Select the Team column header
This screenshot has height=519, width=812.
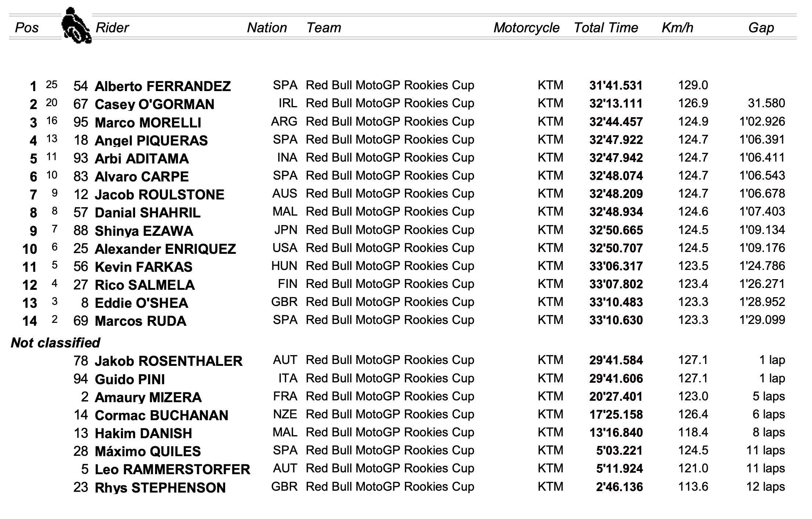pyautogui.click(x=324, y=28)
